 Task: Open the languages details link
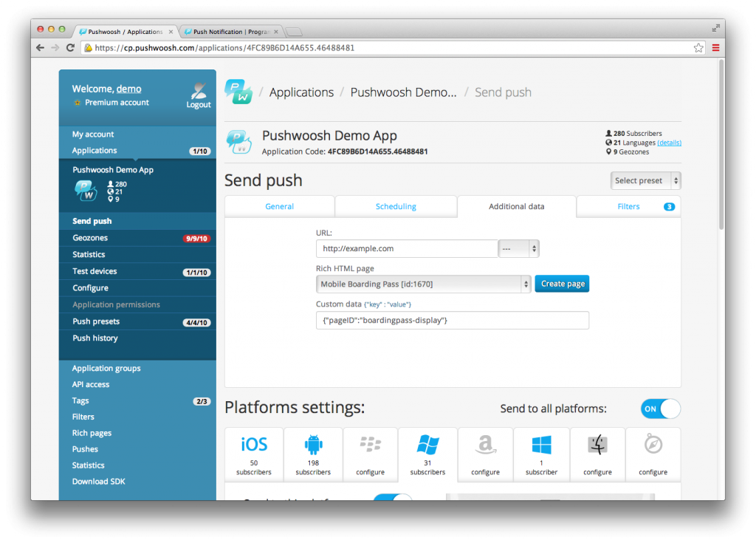(x=669, y=143)
